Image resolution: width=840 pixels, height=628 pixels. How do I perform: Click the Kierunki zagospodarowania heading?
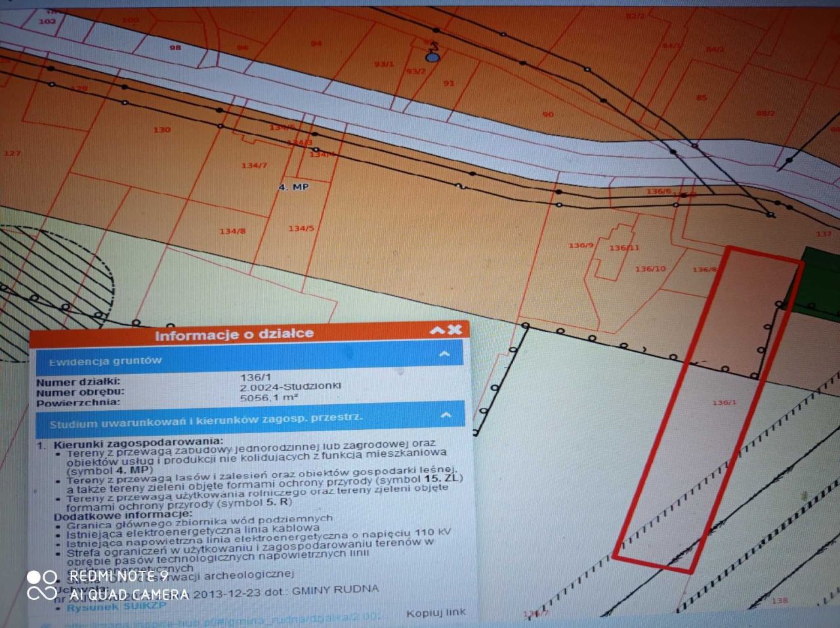click(x=138, y=442)
